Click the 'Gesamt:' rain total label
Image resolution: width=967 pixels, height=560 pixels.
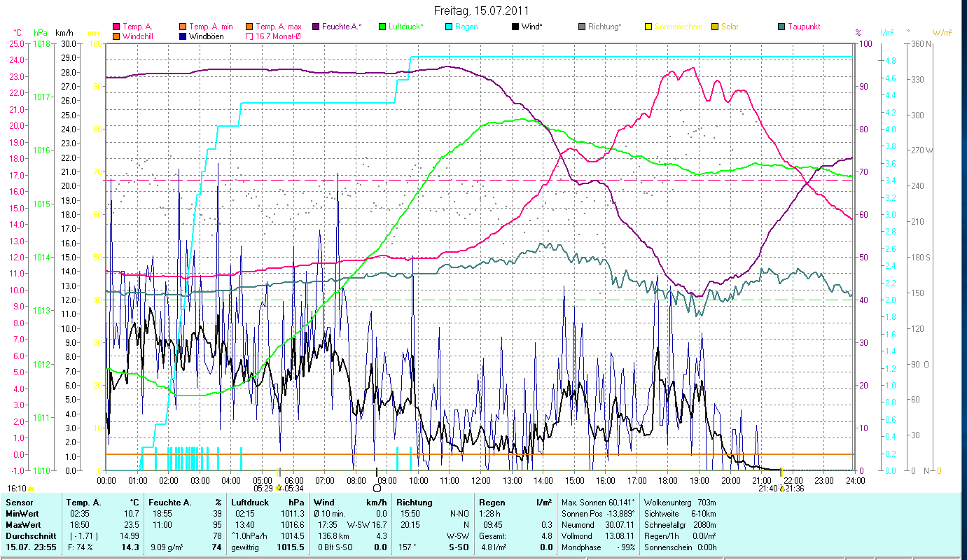[492, 536]
